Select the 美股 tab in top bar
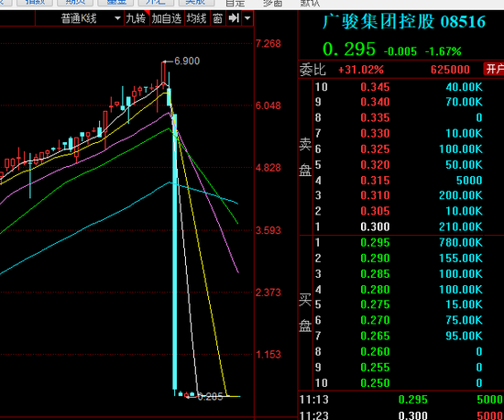 [x=196, y=3]
